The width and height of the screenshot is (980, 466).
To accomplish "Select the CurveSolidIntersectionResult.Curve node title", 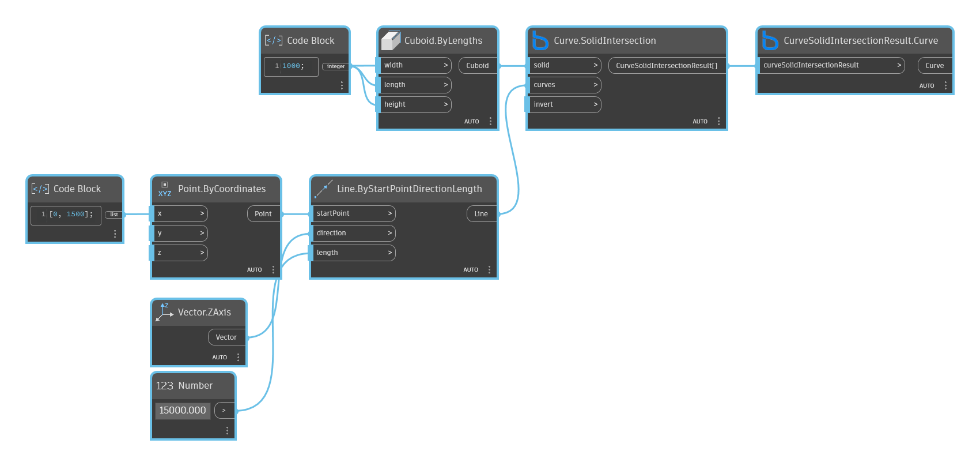I will point(861,40).
